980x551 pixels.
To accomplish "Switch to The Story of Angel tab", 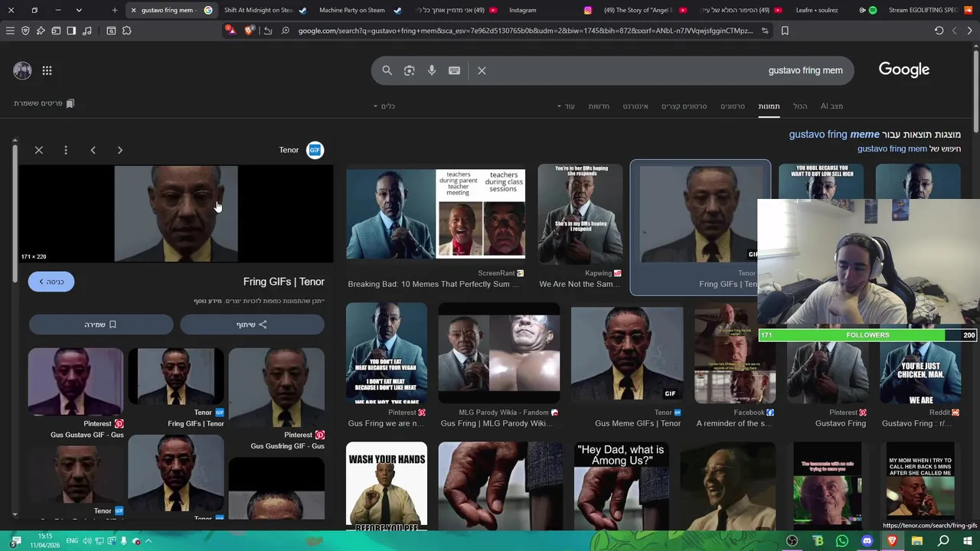I will pos(645,10).
